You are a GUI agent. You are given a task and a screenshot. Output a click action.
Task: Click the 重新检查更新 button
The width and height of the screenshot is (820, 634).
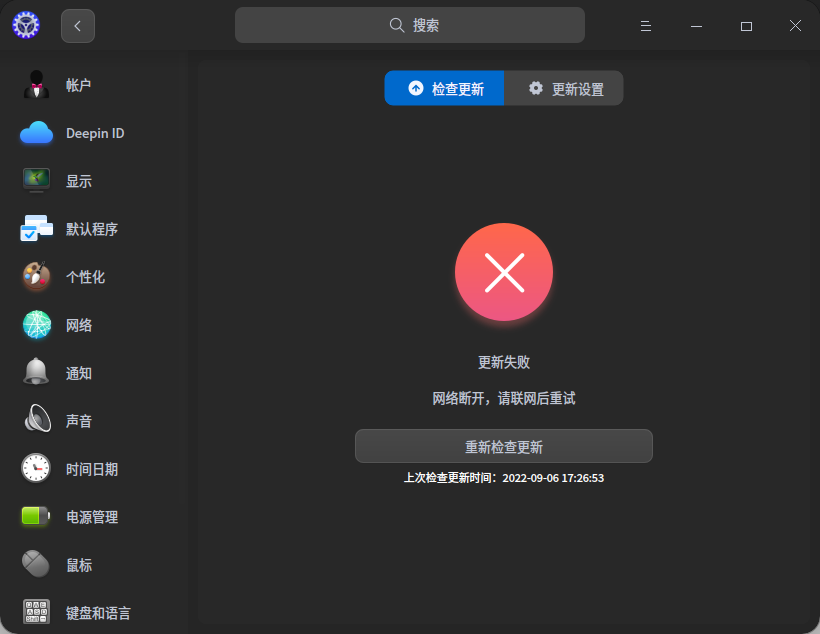(504, 446)
